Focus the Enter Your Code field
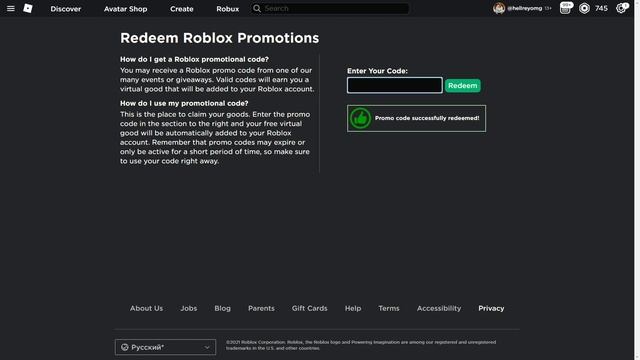640x360 pixels. [395, 85]
